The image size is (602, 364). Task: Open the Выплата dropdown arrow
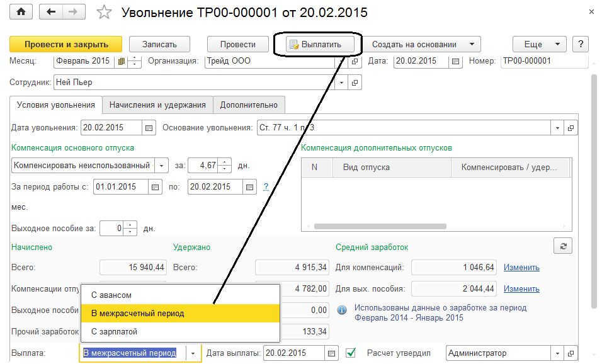click(x=193, y=353)
